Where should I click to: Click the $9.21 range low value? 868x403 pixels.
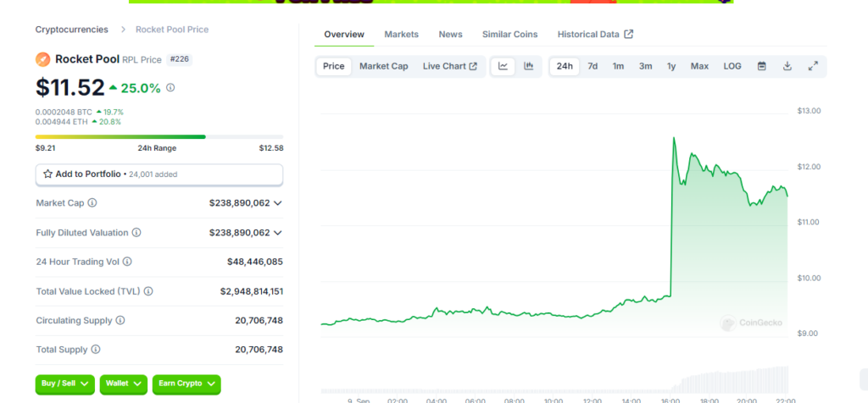45,148
